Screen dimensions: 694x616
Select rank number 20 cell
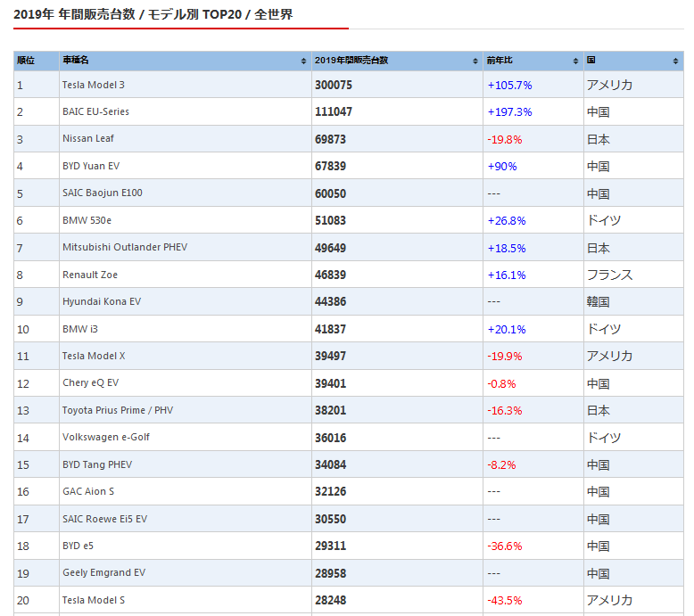click(37, 600)
